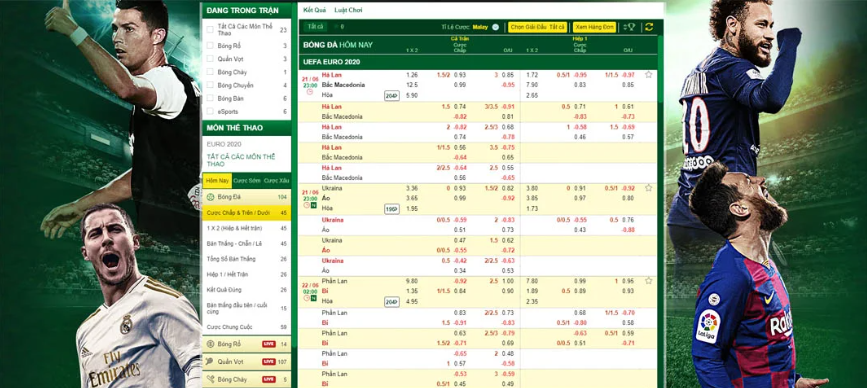
Task: Select Bàn Thắng - Chẵn / Lẻ market
Action: [x=247, y=244]
